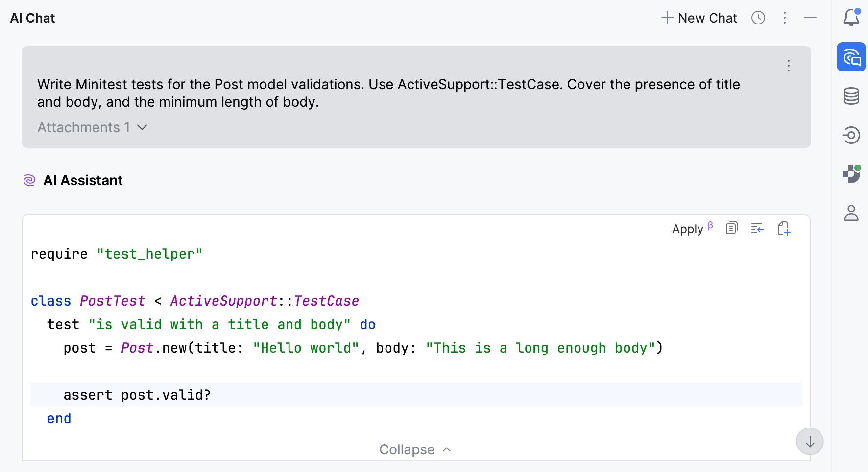Click the user profile icon in sidebar

851,213
